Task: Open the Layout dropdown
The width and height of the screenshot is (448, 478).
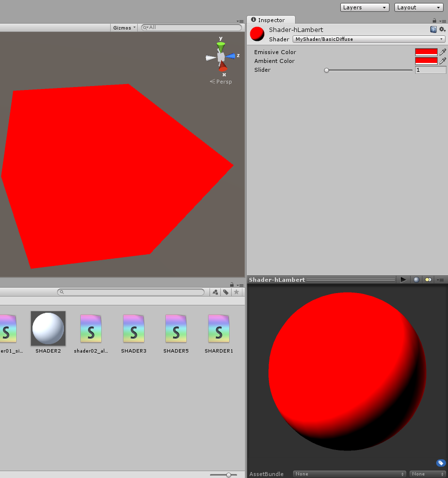Action: click(418, 7)
